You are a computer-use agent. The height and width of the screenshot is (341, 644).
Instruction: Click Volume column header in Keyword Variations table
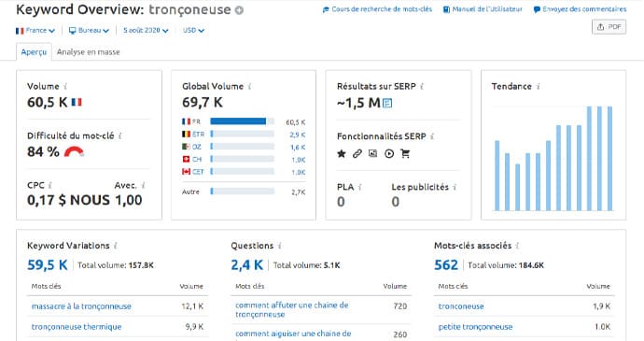click(191, 286)
